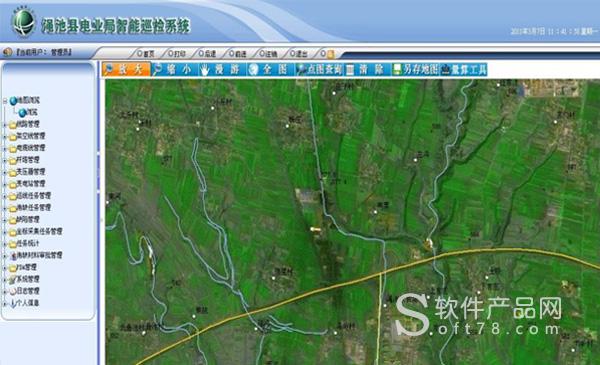
Task: Click the 日志管理 clock icon
Action: 13,292
